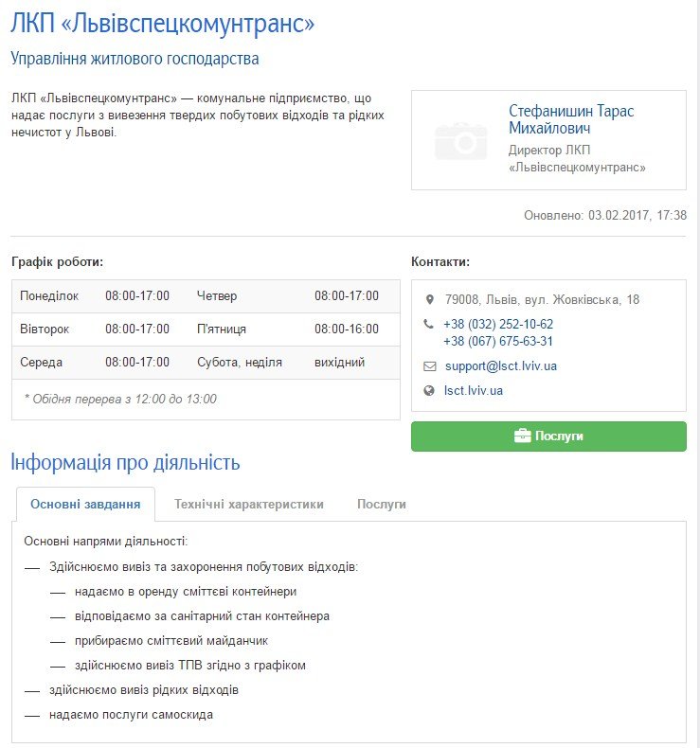Click the Інформація про діяльність heading
This screenshot has height=748, width=700.
(125, 462)
